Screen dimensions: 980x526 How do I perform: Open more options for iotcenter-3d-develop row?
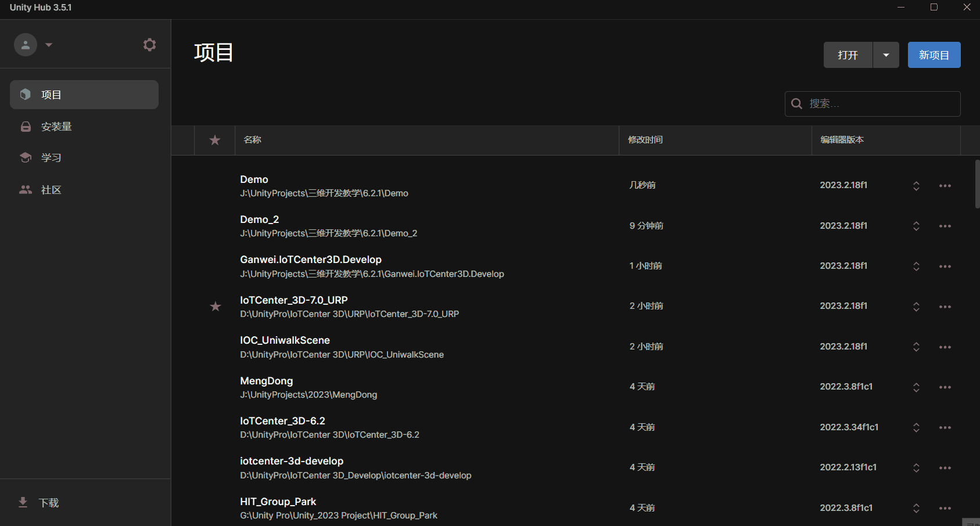point(945,468)
